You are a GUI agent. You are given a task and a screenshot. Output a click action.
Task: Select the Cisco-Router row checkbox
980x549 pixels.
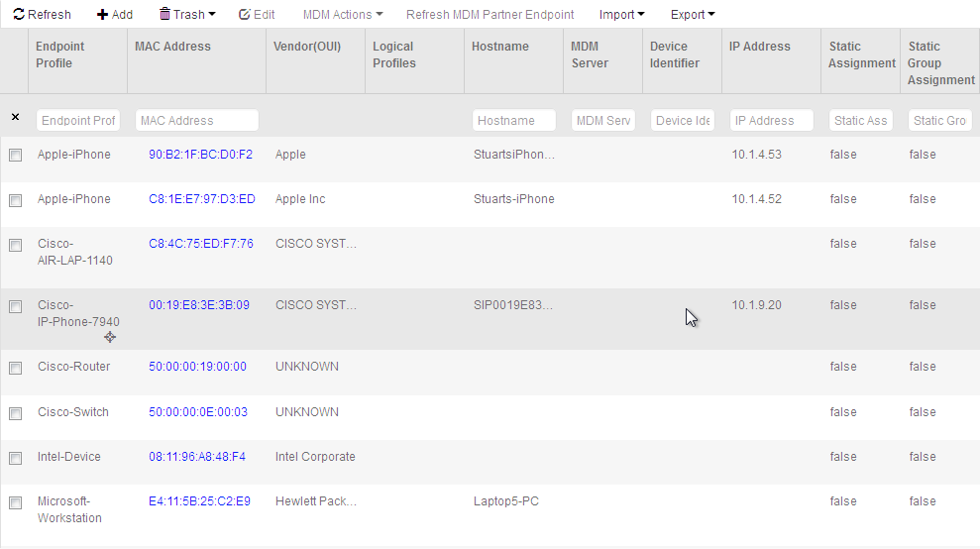click(15, 368)
